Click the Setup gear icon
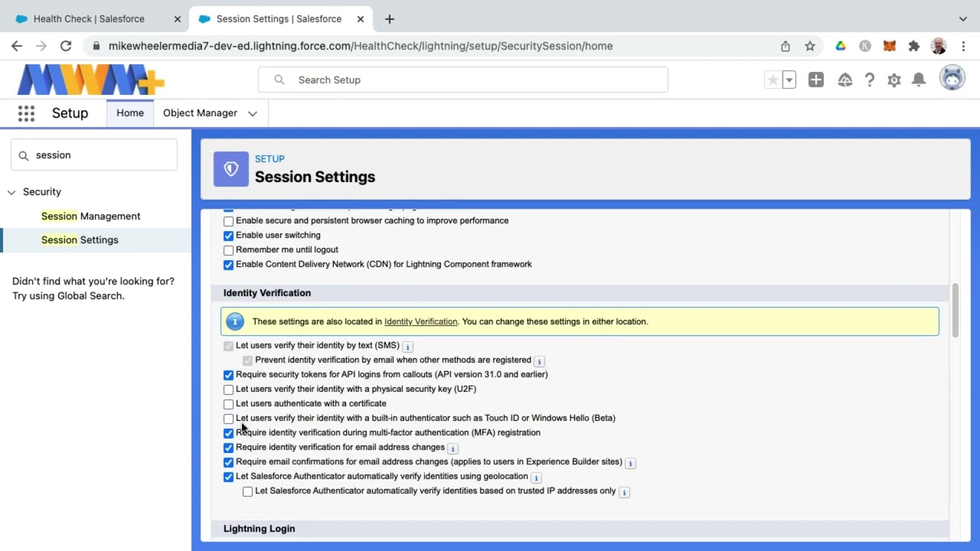Image resolution: width=980 pixels, height=551 pixels. click(893, 80)
